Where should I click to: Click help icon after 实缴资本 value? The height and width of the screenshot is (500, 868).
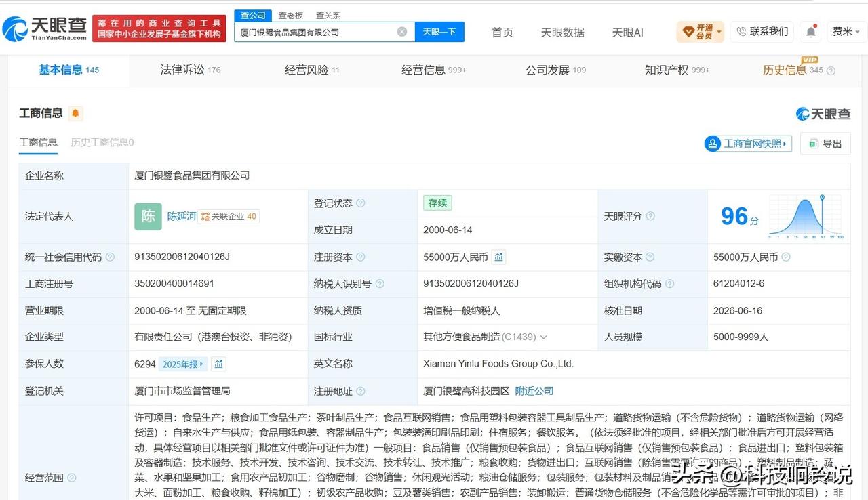tap(785, 257)
